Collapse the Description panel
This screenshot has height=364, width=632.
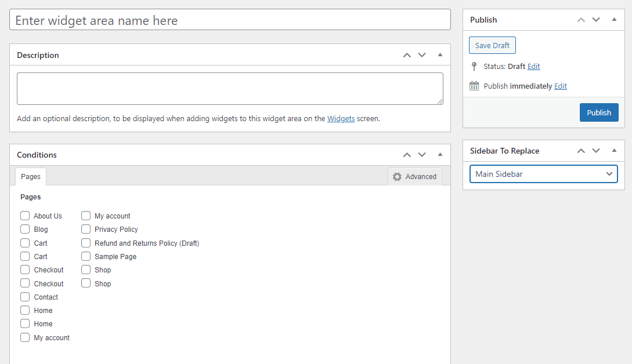(440, 54)
